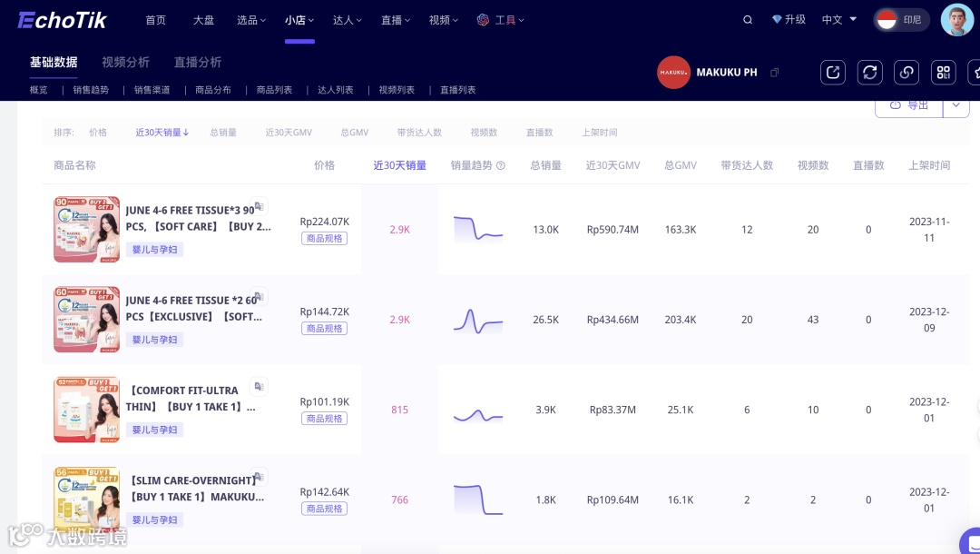Open sales trend chart for SLIM CARE-OVERNIGHT
The image size is (980, 554).
tap(478, 500)
